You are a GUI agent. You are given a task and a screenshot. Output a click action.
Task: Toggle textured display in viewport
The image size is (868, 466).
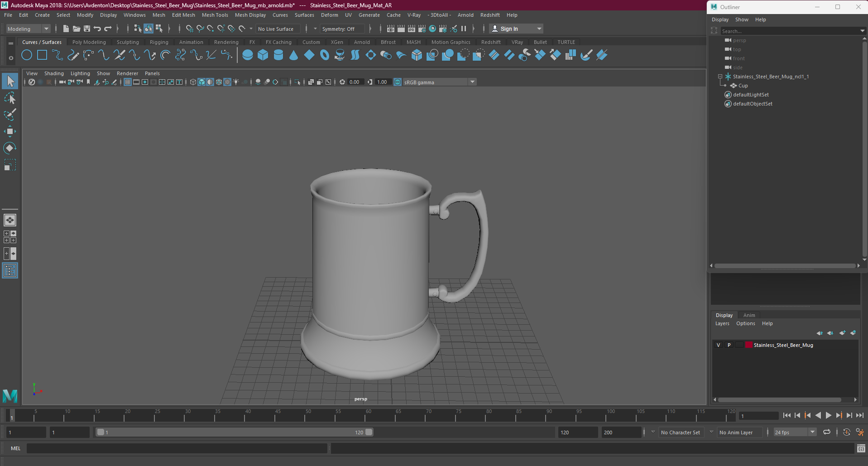[x=227, y=82]
